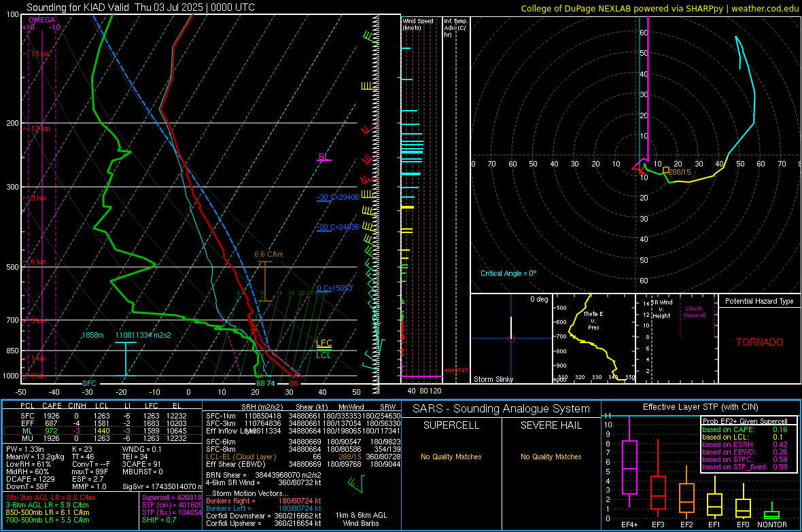This screenshot has width=802, height=532.
Task: Click the 'Theta-E v. Pres' plot label
Action: pyautogui.click(x=593, y=320)
